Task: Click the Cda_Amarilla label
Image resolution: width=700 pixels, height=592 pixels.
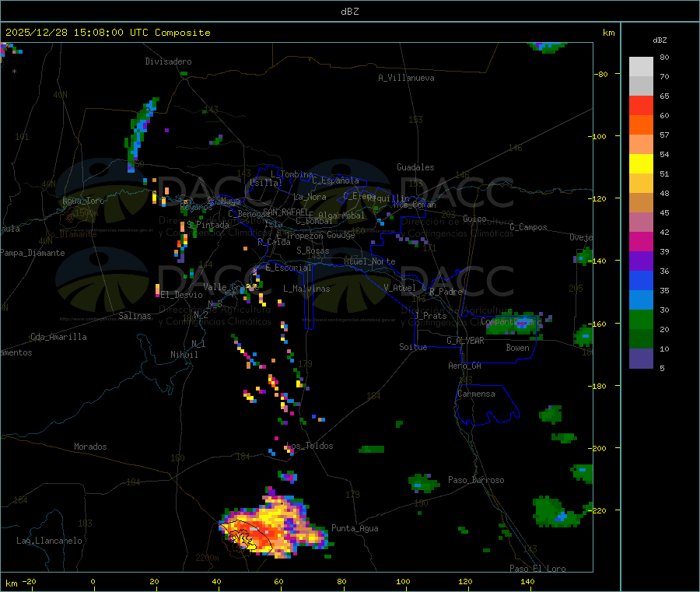Action: pos(58,337)
